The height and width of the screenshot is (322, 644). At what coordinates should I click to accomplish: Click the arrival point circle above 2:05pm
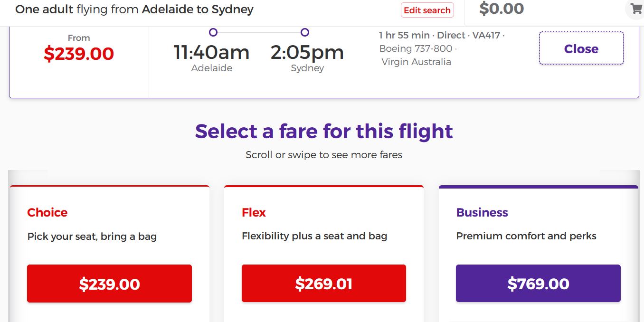305,32
